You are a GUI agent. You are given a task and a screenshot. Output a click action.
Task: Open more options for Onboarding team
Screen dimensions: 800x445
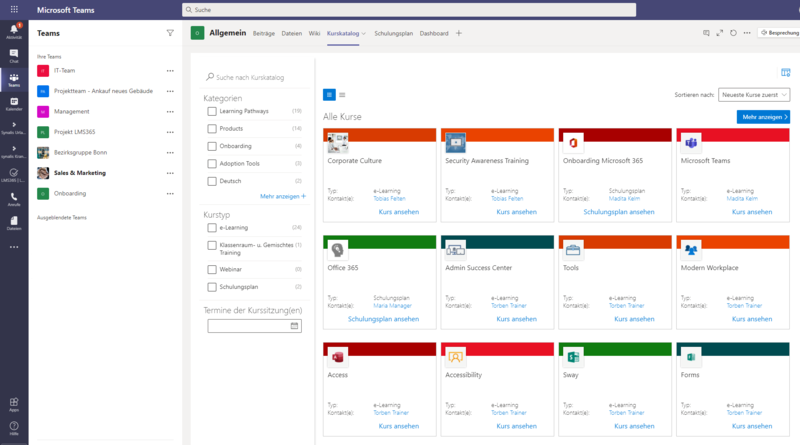(x=170, y=193)
